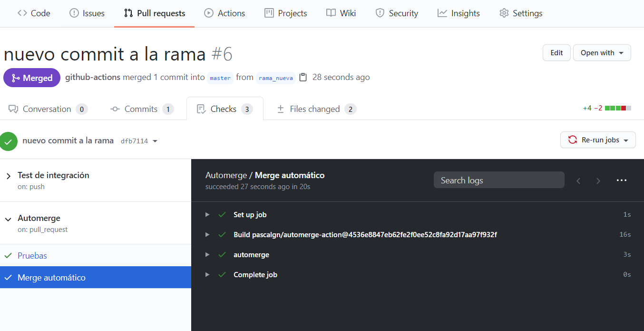
Task: Open the 'Open with' dropdown
Action: coord(602,53)
